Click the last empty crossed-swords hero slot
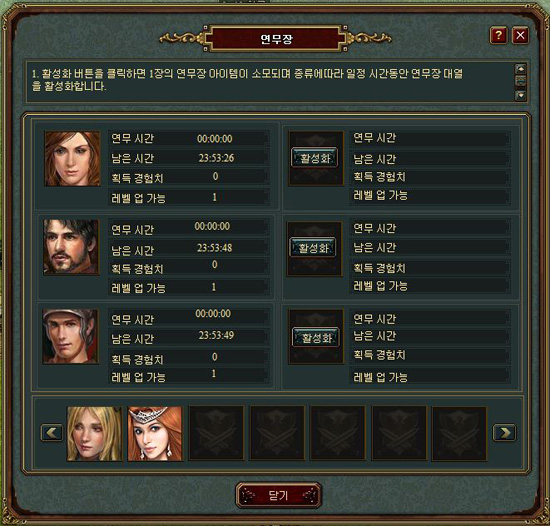This screenshot has width=550, height=526. point(460,433)
